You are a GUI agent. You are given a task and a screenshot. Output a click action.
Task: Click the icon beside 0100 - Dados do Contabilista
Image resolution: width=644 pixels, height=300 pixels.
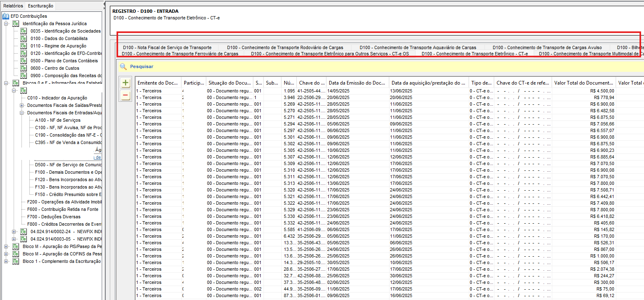pos(24,38)
